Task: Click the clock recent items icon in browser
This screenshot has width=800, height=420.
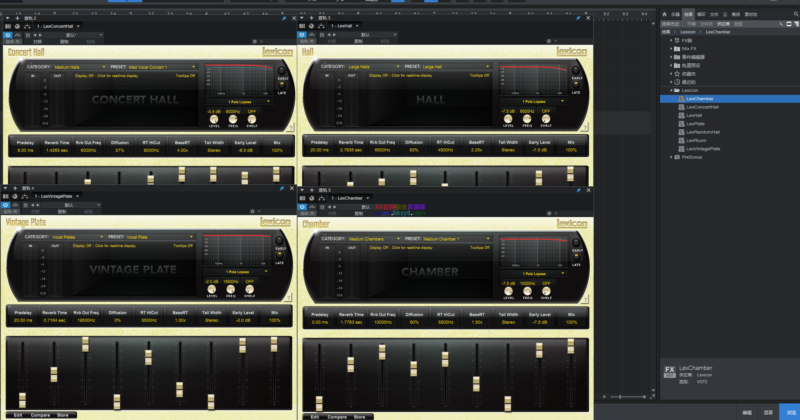Action: click(x=677, y=82)
